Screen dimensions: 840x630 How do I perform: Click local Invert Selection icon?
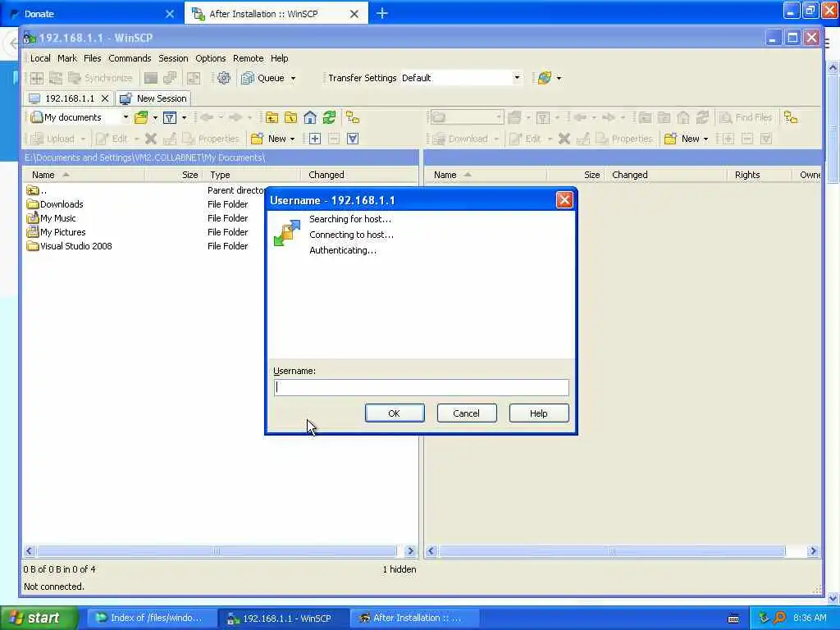point(353,139)
